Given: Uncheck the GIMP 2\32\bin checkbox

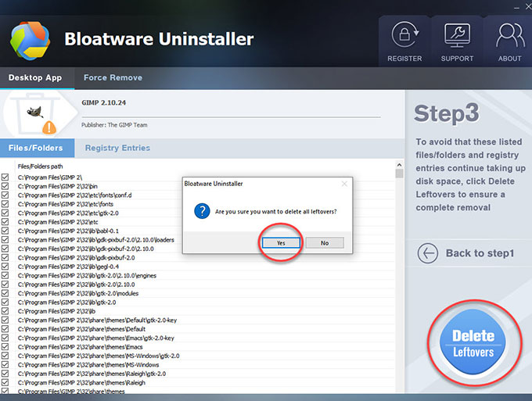Looking at the screenshot, I should [x=5, y=186].
